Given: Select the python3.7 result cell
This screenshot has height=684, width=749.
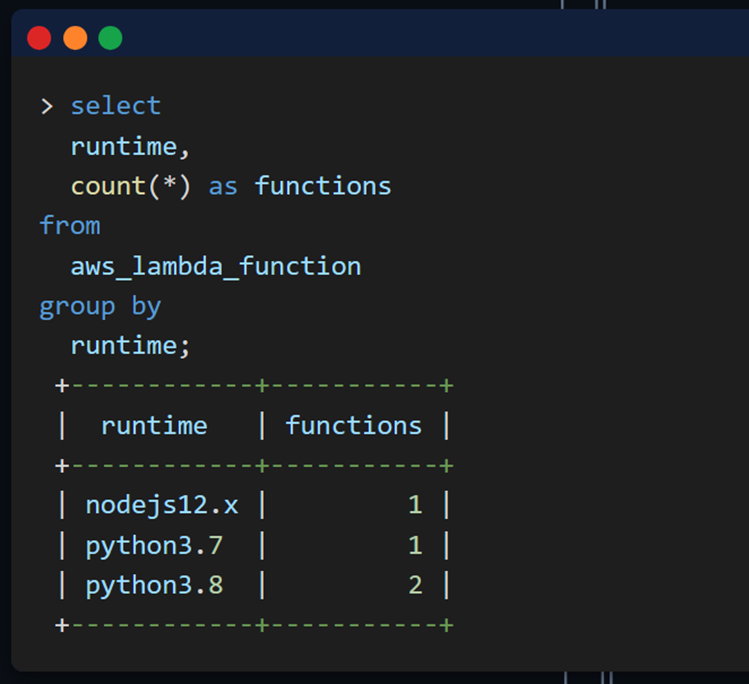Looking at the screenshot, I should coord(154,546).
